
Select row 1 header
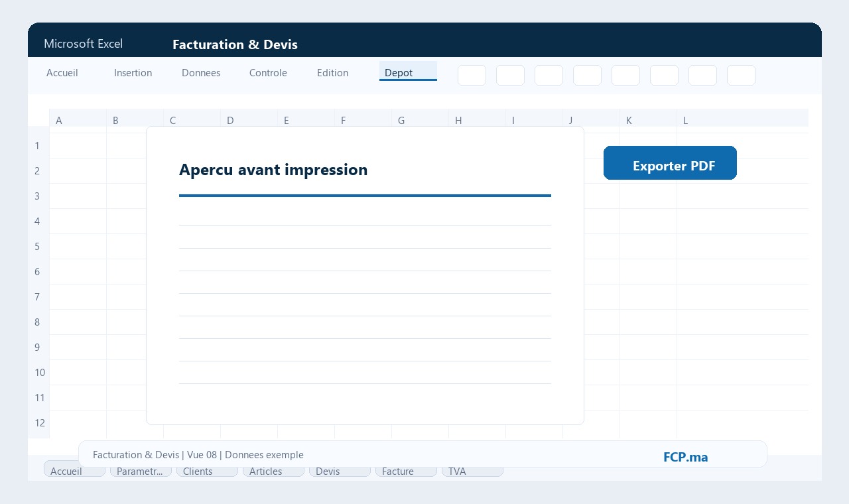[38, 145]
